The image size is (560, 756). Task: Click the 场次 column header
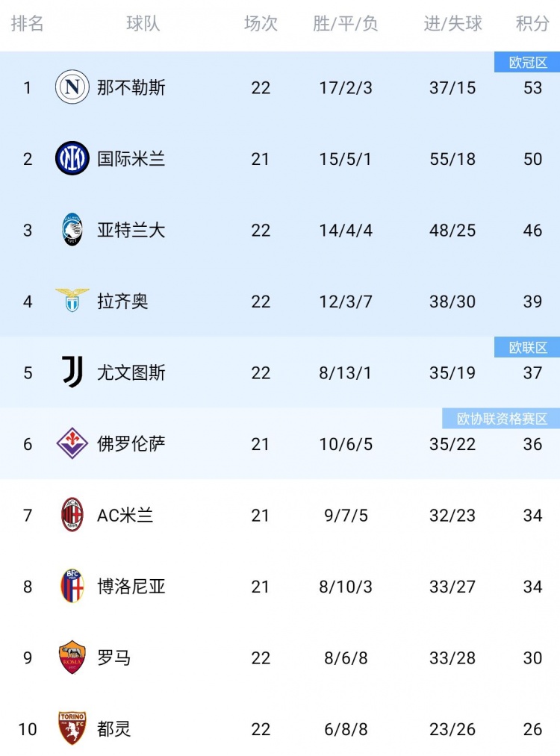261,24
